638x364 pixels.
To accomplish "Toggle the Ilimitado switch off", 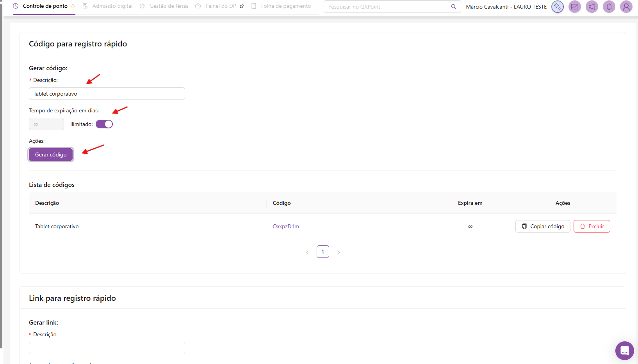I will 104,124.
